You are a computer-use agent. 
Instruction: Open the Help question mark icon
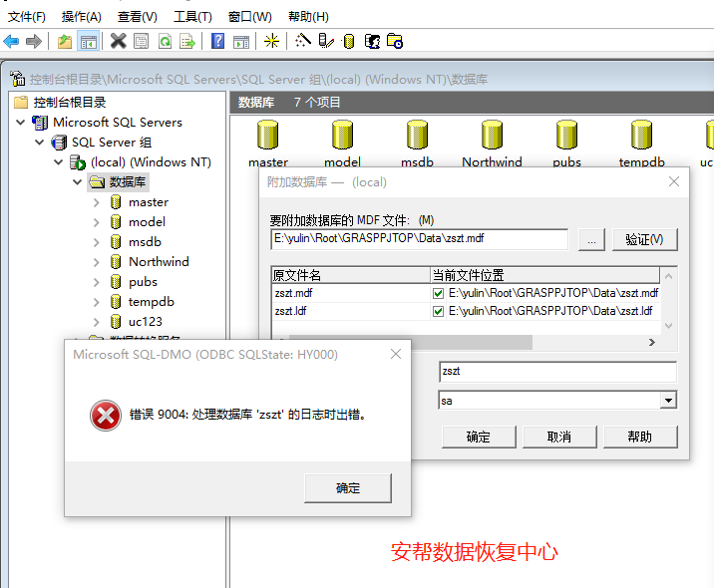pyautogui.click(x=218, y=42)
